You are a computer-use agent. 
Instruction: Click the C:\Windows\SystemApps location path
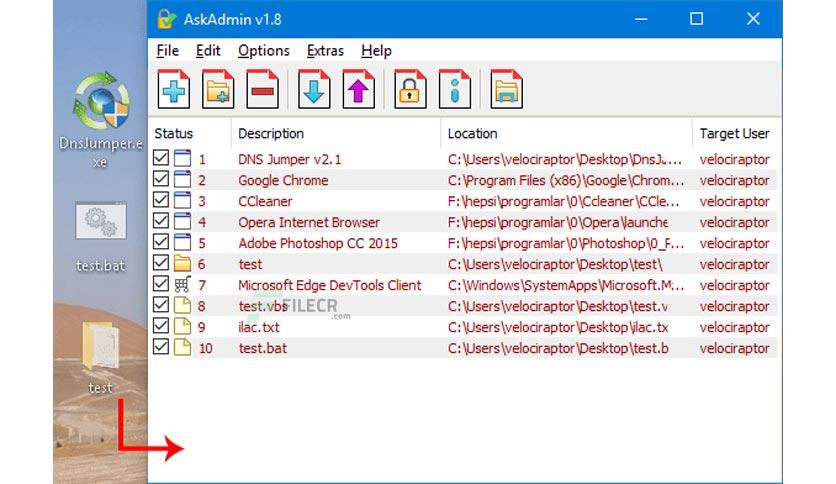566,286
